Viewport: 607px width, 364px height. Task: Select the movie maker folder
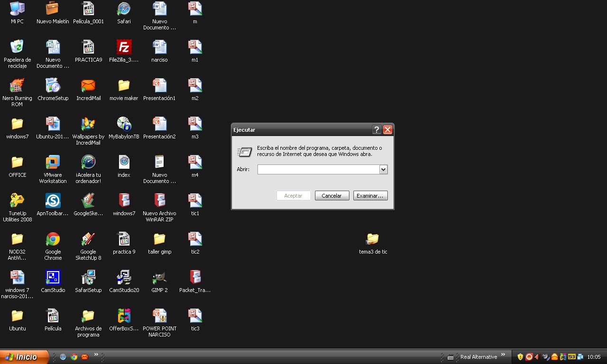click(x=124, y=89)
